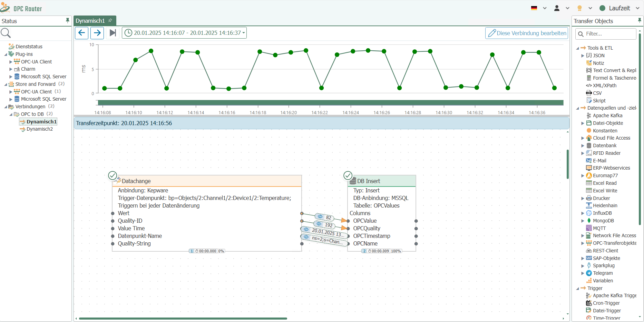Screen dimensions: 644x322
Task: Click the search magnifier in Status panel
Action: [x=6, y=33]
